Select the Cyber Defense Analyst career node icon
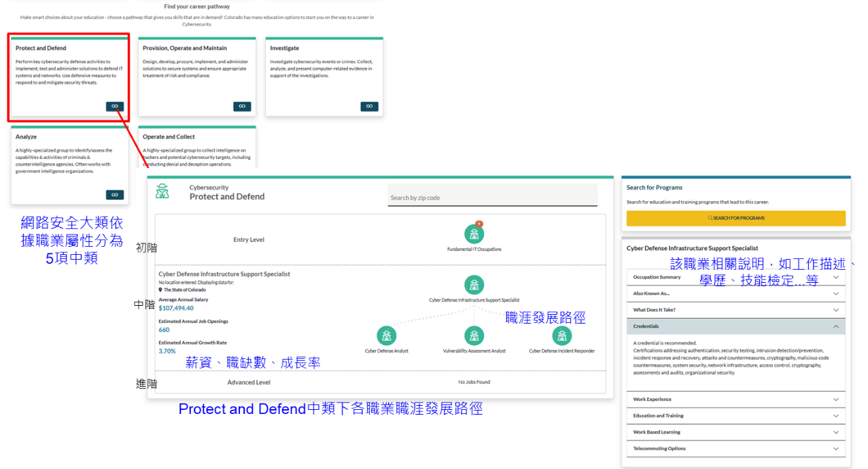The image size is (868, 469). [x=386, y=336]
